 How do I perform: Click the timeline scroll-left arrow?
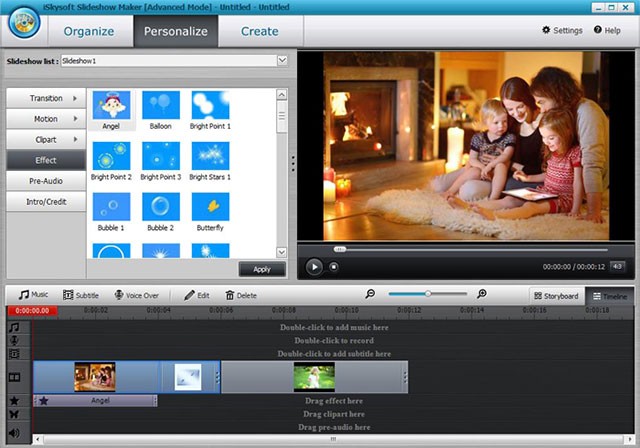point(38,439)
